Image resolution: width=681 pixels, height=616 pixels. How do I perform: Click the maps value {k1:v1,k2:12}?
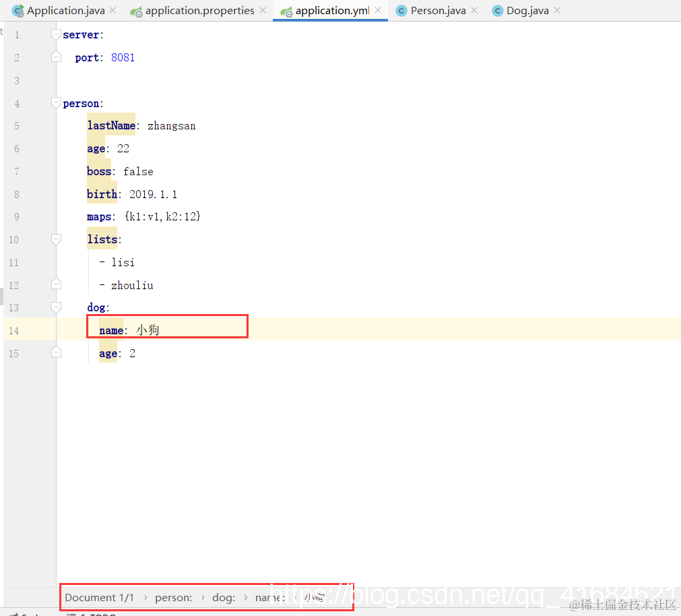pos(162,216)
